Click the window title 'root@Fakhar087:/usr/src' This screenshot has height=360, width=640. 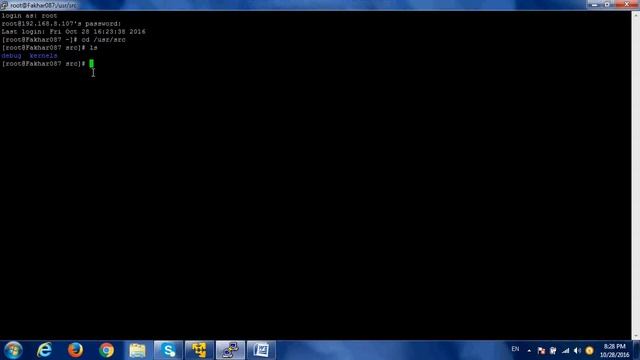coord(43,6)
